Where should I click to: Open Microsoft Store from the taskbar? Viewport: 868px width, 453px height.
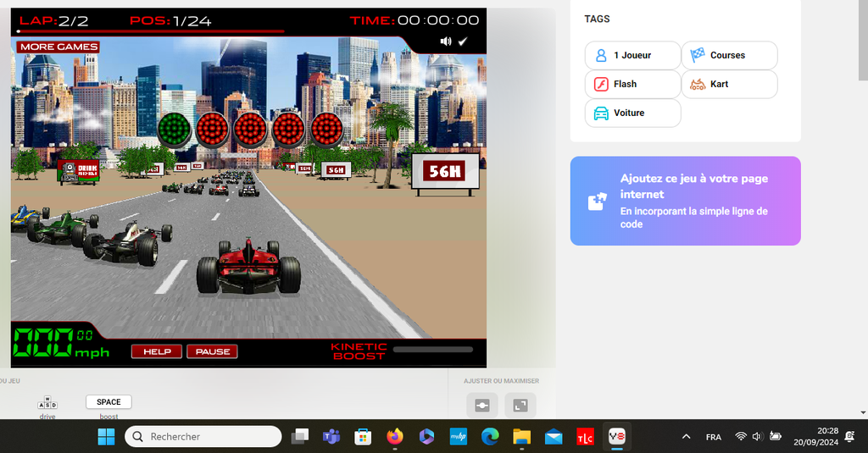[x=363, y=436]
